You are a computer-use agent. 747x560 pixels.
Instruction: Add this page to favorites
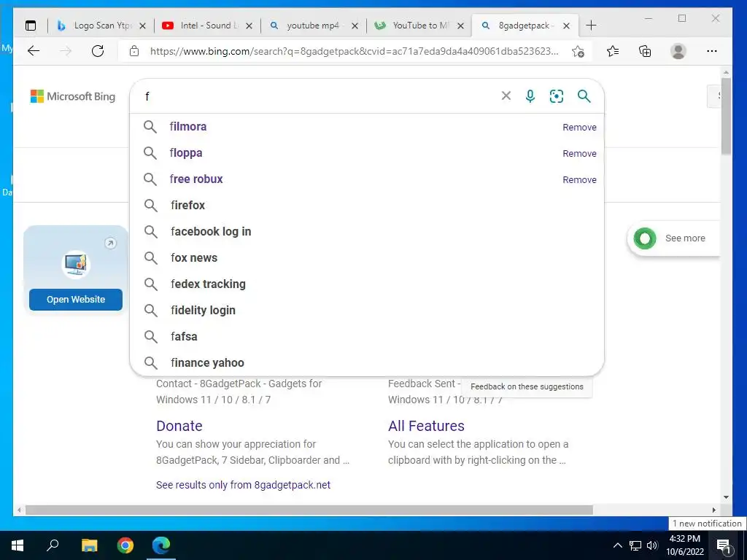[578, 51]
